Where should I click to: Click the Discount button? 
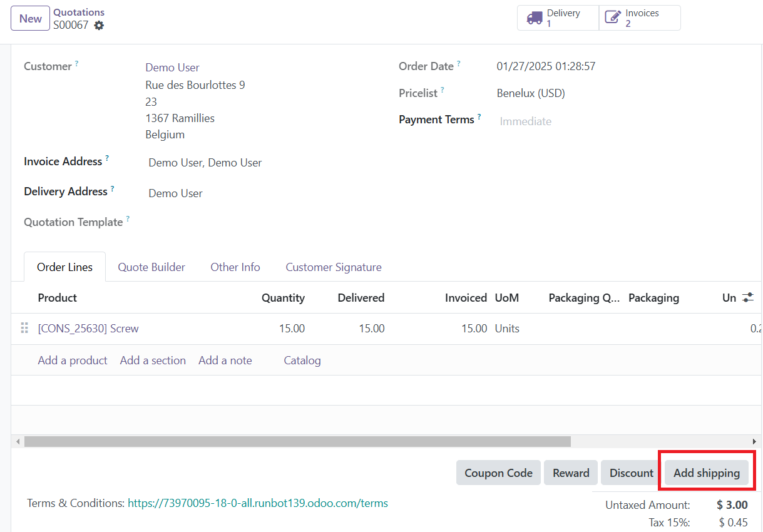pos(631,473)
